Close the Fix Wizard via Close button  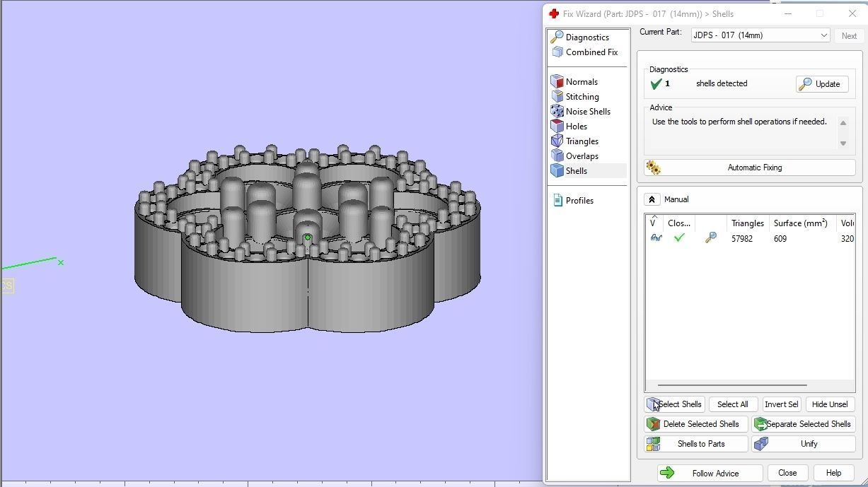[x=787, y=473]
